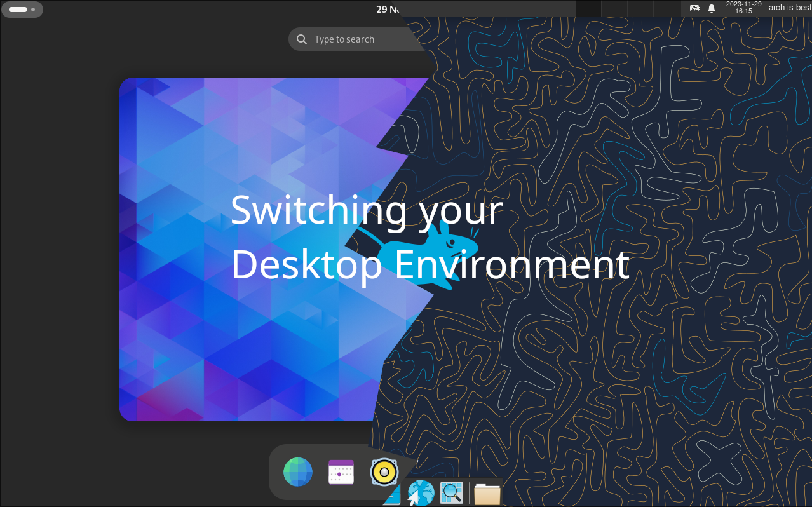This screenshot has height=507, width=812.
Task: Focus the 'Type to search' field
Action: 356,39
